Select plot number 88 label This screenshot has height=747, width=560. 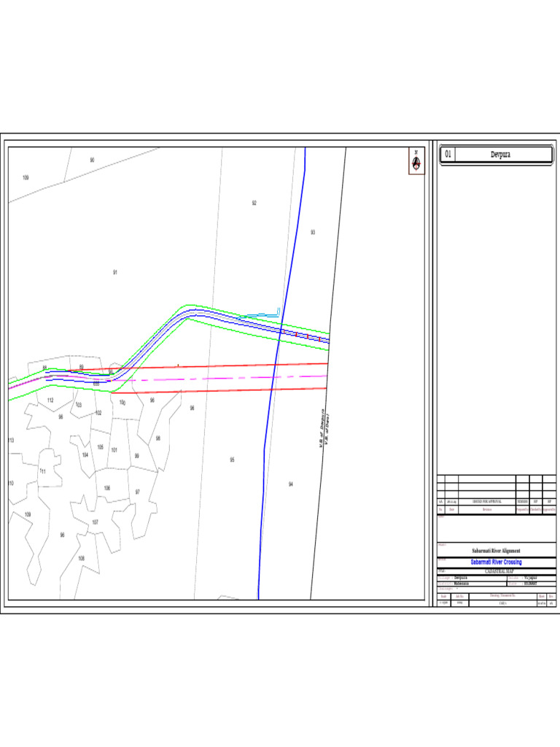click(44, 368)
